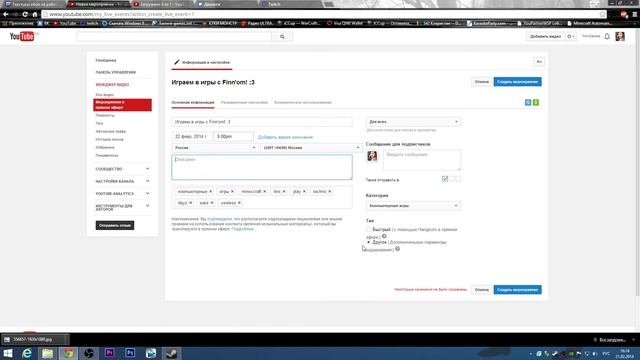Image resolution: width=640 pixels, height=360 pixels.
Task: Click the Добавить видео header button
Action: [x=545, y=36]
